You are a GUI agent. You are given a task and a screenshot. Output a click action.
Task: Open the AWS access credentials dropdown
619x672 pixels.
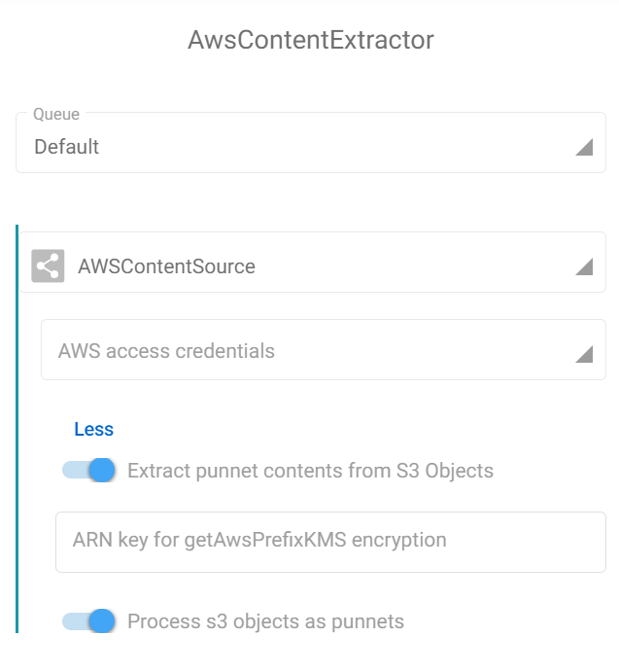(324, 350)
